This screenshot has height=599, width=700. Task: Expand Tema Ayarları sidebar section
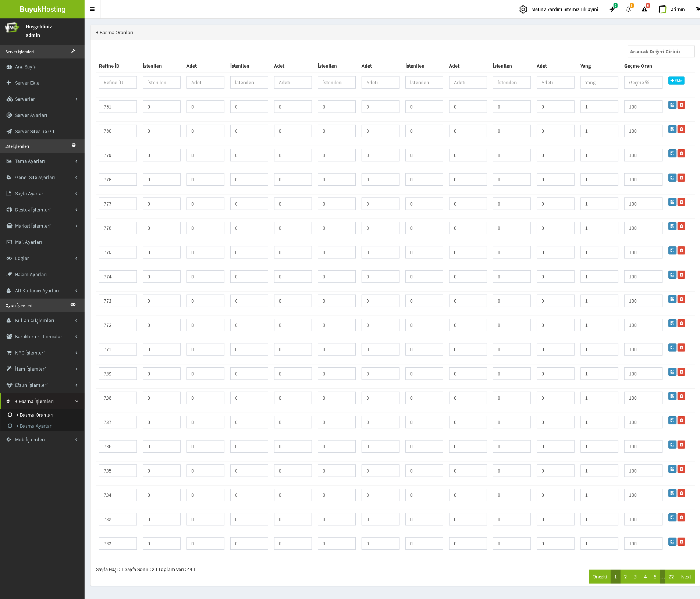(x=42, y=161)
